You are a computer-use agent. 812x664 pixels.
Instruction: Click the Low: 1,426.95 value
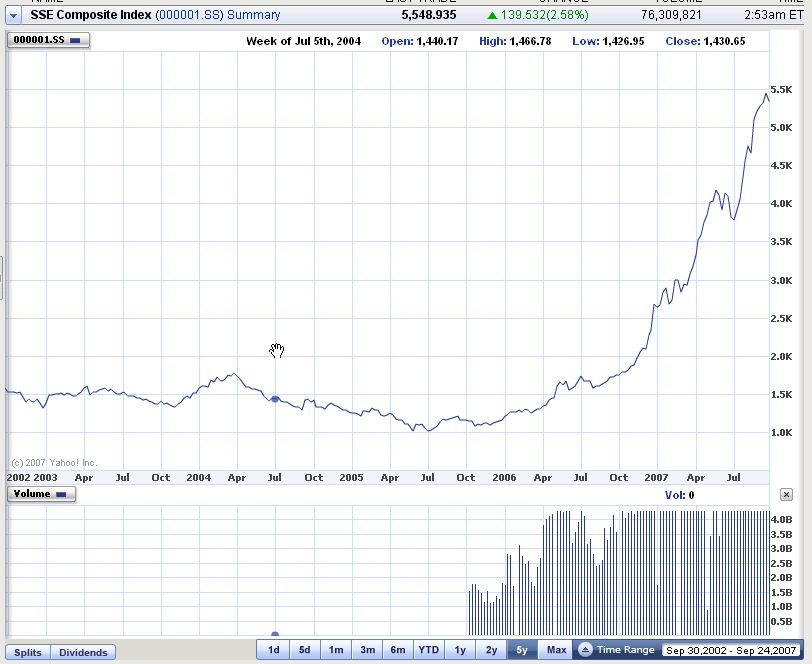click(x=608, y=41)
